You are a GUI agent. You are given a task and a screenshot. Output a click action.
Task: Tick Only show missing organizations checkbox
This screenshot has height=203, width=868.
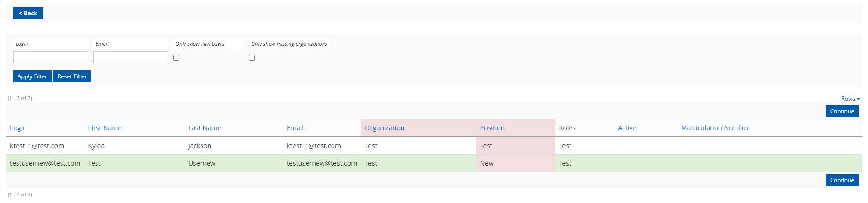tap(252, 58)
